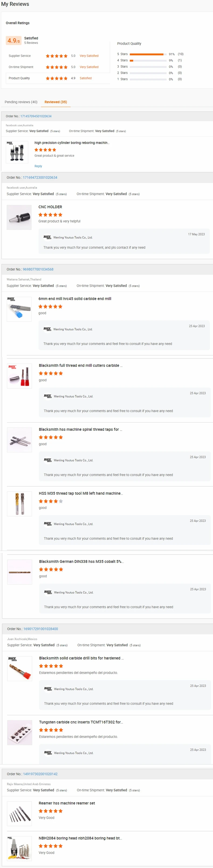Open order number 171694723001020634 link

[40, 177]
